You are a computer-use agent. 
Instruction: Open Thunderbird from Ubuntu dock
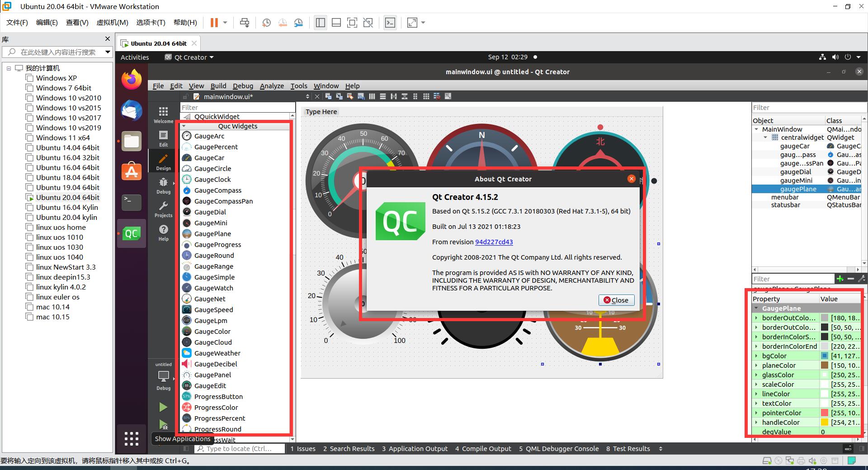coord(132,110)
